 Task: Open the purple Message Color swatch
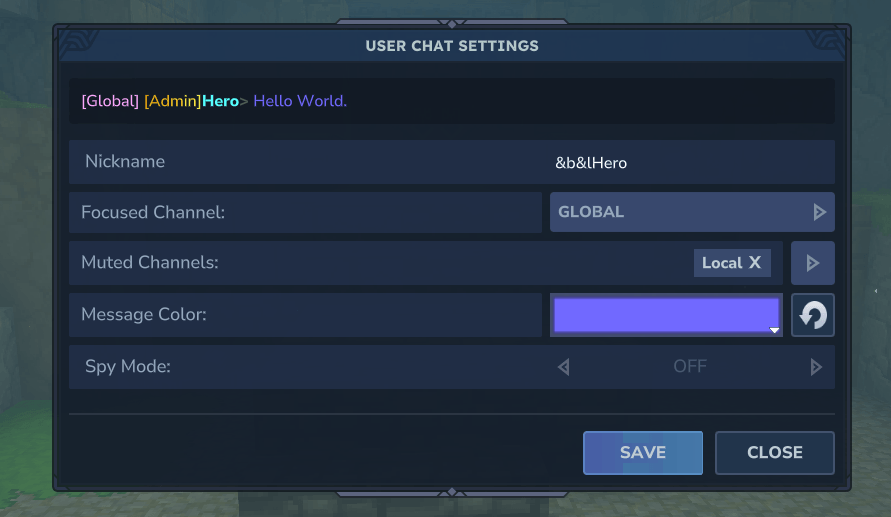click(665, 314)
